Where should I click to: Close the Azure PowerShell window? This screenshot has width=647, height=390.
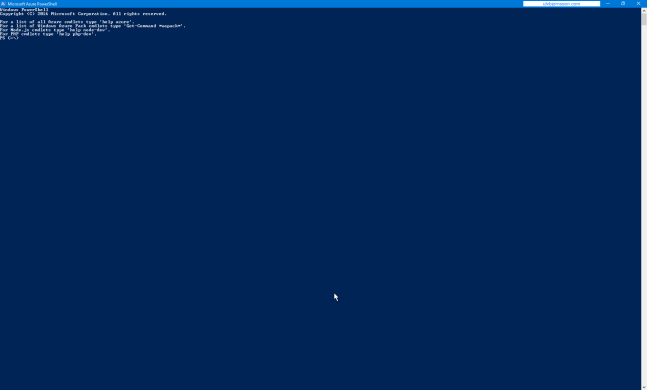[638, 3]
